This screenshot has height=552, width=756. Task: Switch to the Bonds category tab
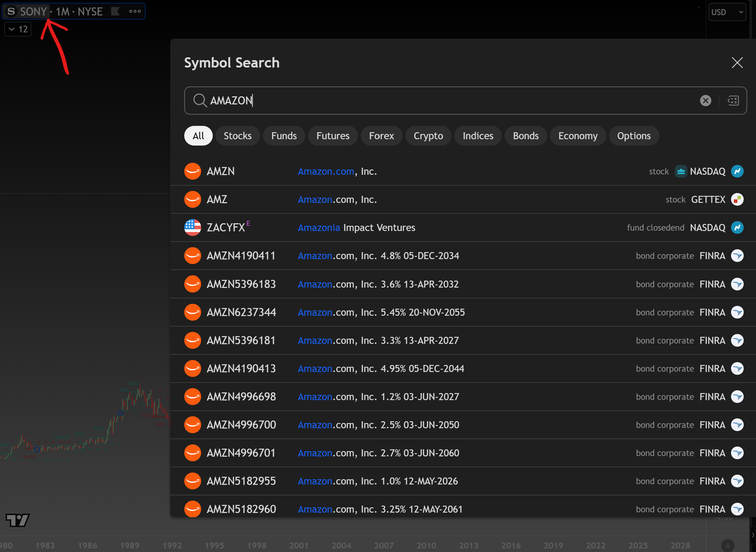tap(525, 136)
